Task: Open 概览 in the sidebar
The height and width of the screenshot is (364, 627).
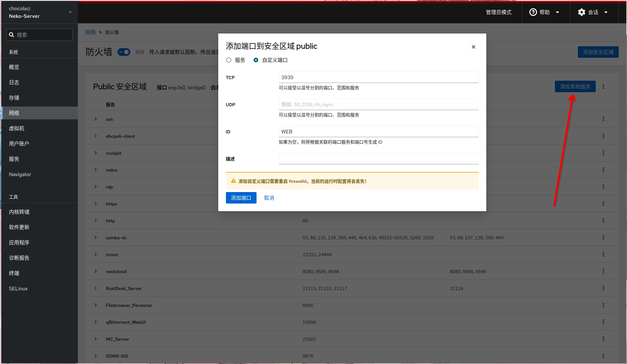Action: [x=40, y=67]
